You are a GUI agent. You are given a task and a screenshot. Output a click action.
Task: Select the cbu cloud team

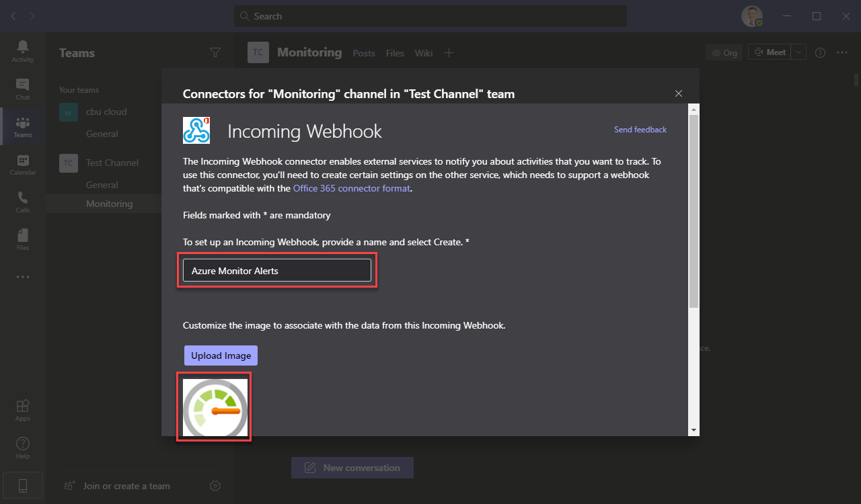106,112
